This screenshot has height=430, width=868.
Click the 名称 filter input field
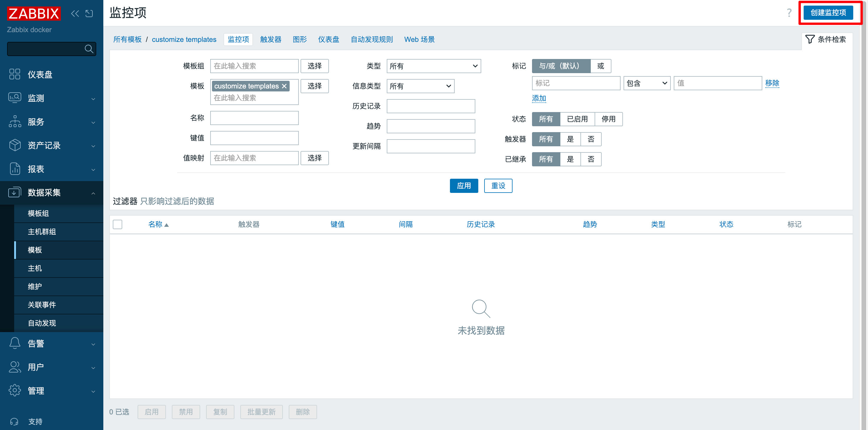coord(254,118)
